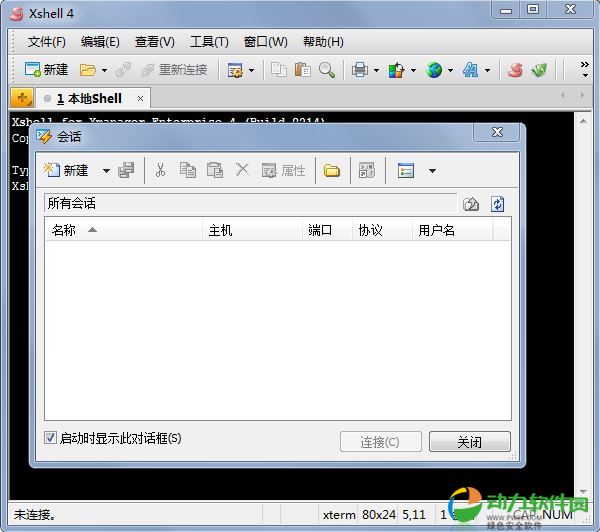Image resolution: width=600 pixels, height=532 pixels.
Task: Open the 查看(V) menu
Action: 154,42
